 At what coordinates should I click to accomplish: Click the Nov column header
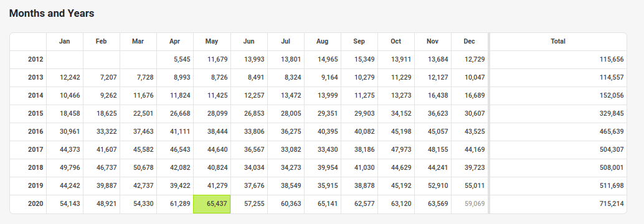(x=432, y=42)
